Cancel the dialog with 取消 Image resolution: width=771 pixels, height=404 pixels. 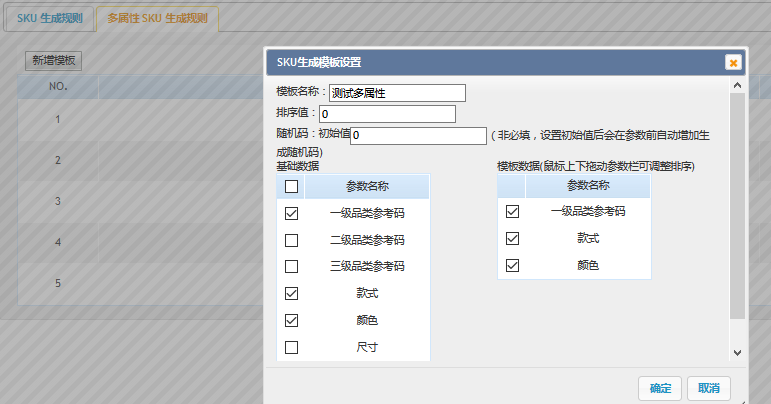pyautogui.click(x=709, y=388)
